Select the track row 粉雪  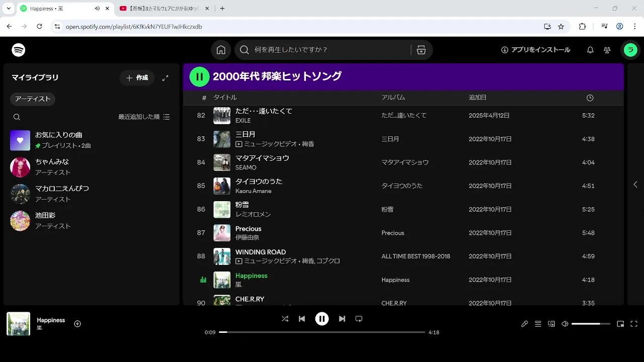point(403,209)
